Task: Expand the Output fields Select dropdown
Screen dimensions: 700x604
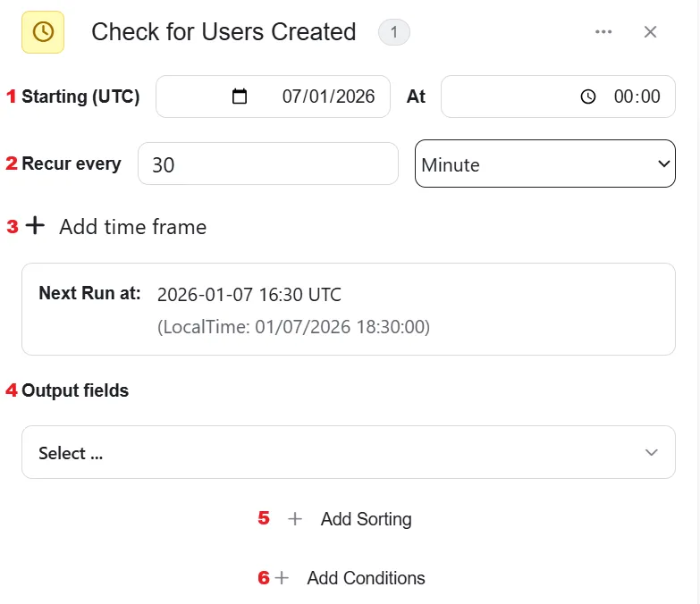Action: pyautogui.click(x=349, y=452)
